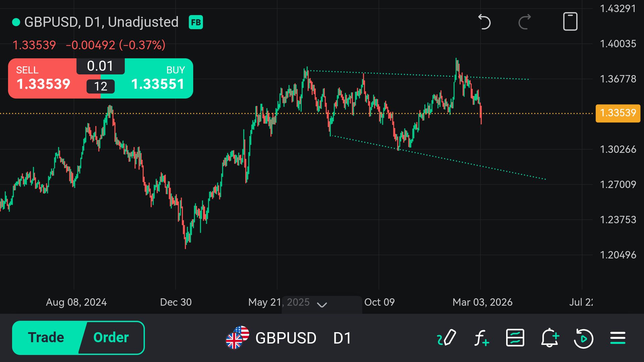The width and height of the screenshot is (644, 362).
Task: Open the GBPUSD symbol selector
Action: [272, 338]
